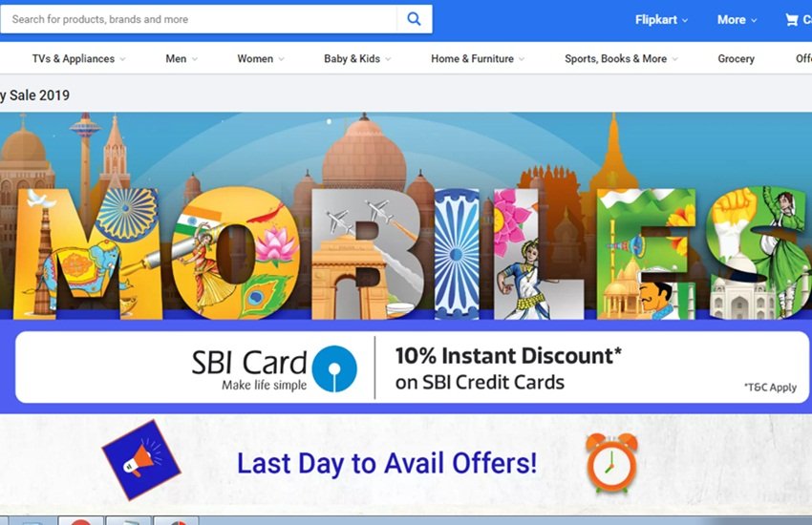Click the megaphone announcement icon
This screenshot has height=525, width=812.
pyautogui.click(x=140, y=460)
